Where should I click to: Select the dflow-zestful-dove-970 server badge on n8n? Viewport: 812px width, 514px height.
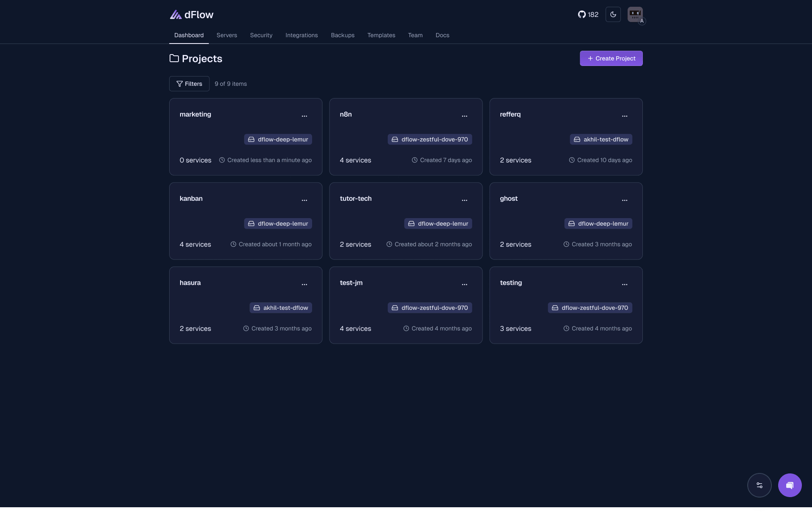(x=430, y=139)
